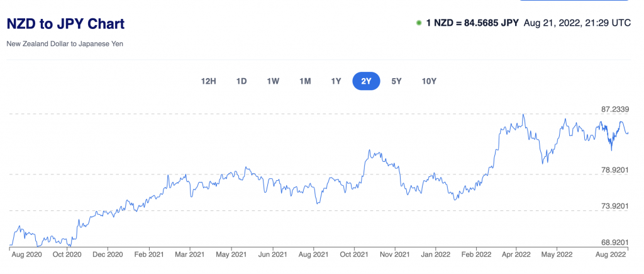Click the Aug 2020 timeline label
Screen dimensions: 644x274
(27, 254)
